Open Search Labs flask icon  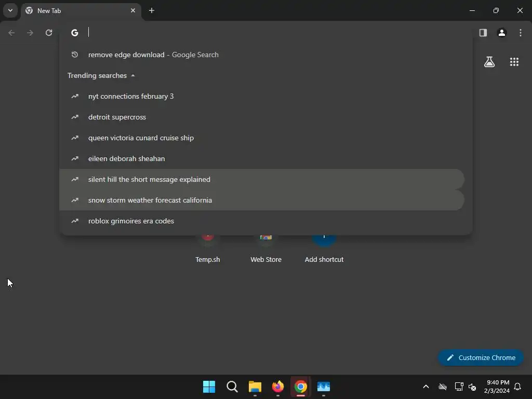click(489, 62)
